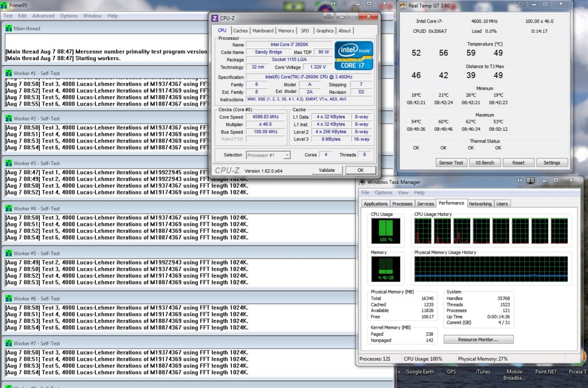Launch XS Bench in Real Temp
The height and width of the screenshot is (388, 588).
tap(485, 163)
